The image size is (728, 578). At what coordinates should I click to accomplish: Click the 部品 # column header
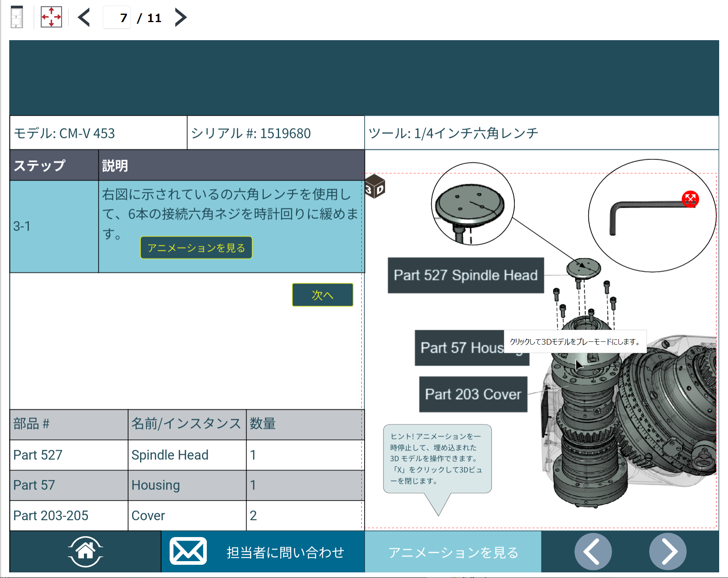pyautogui.click(x=69, y=425)
